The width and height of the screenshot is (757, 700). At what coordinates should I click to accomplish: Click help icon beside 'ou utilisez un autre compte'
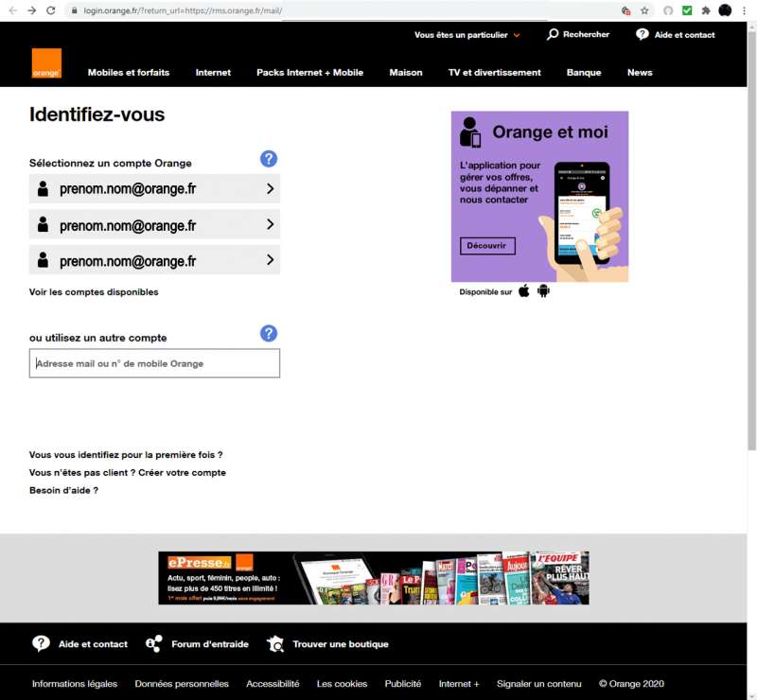click(269, 334)
